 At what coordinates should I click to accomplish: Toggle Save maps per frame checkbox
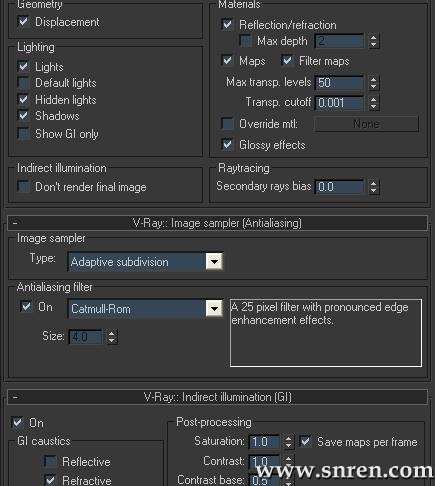pos(305,442)
